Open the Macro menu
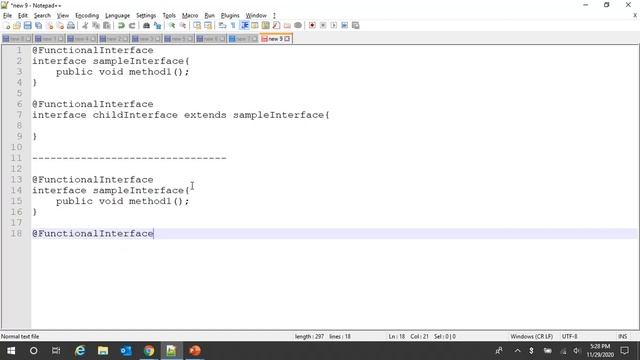 coord(190,16)
